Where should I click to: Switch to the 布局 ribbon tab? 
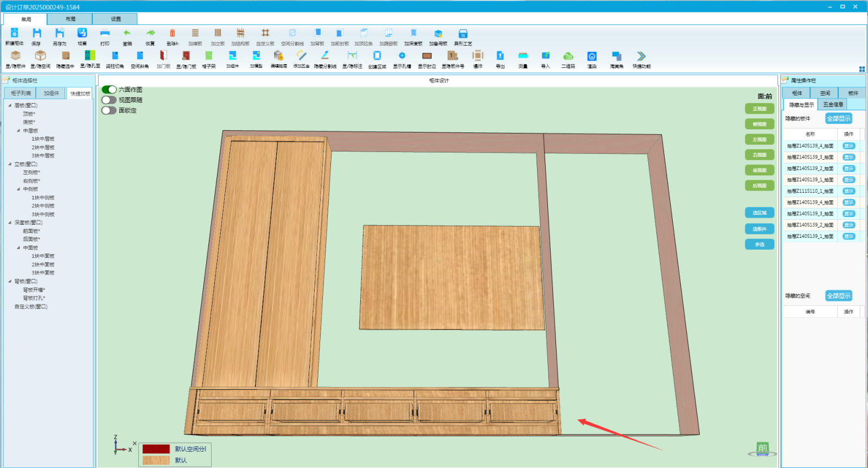pyautogui.click(x=70, y=19)
